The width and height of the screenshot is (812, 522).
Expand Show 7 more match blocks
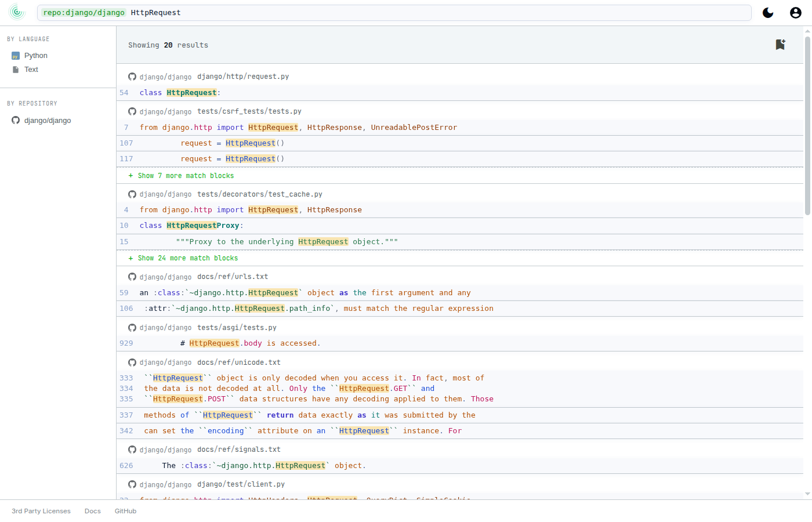point(181,176)
